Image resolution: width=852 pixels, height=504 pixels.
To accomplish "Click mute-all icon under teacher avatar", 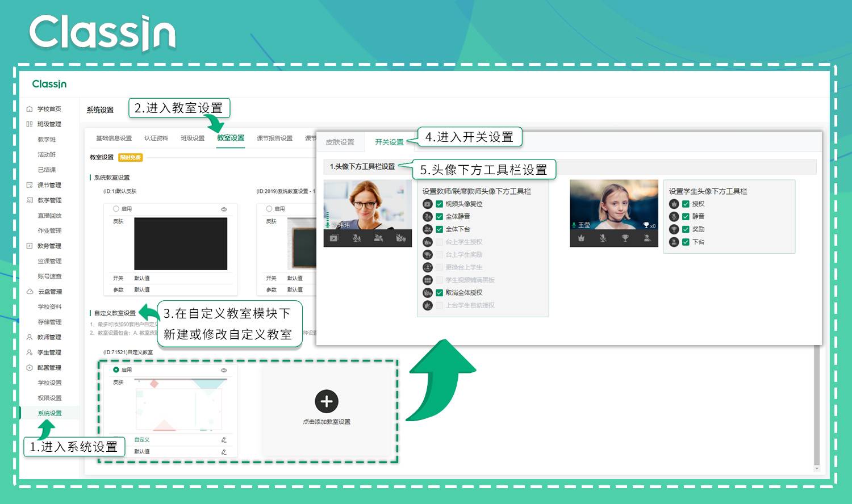I will point(357,238).
